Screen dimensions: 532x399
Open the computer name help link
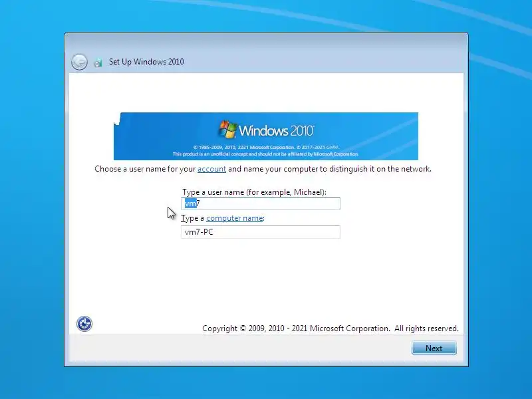point(235,218)
